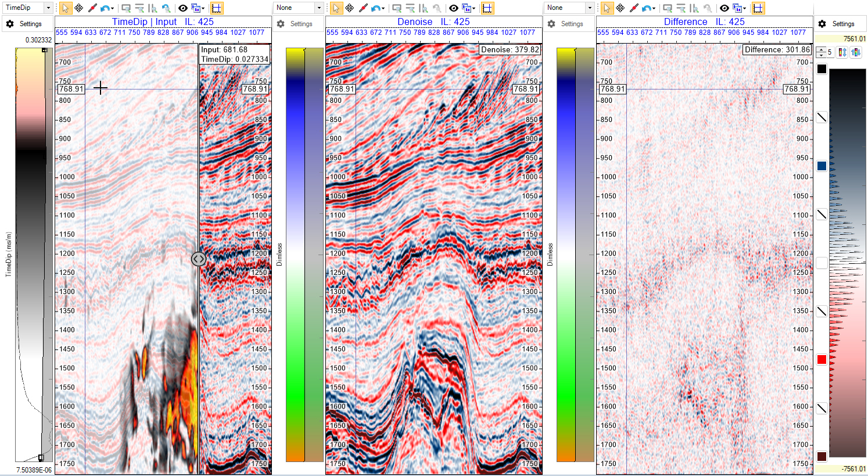Activate the pan tool in Denoise panel
868x476 pixels.
coord(350,8)
